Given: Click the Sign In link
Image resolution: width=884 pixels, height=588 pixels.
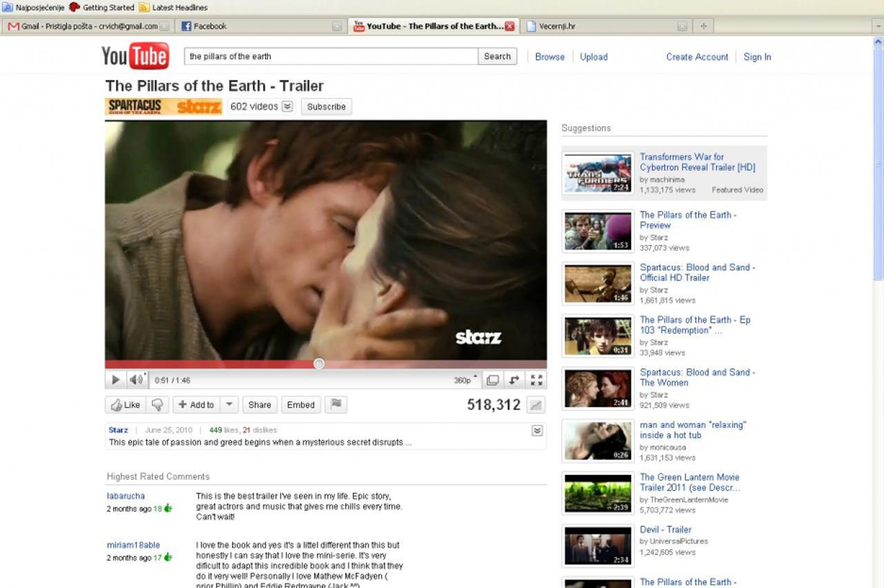Looking at the screenshot, I should [757, 57].
